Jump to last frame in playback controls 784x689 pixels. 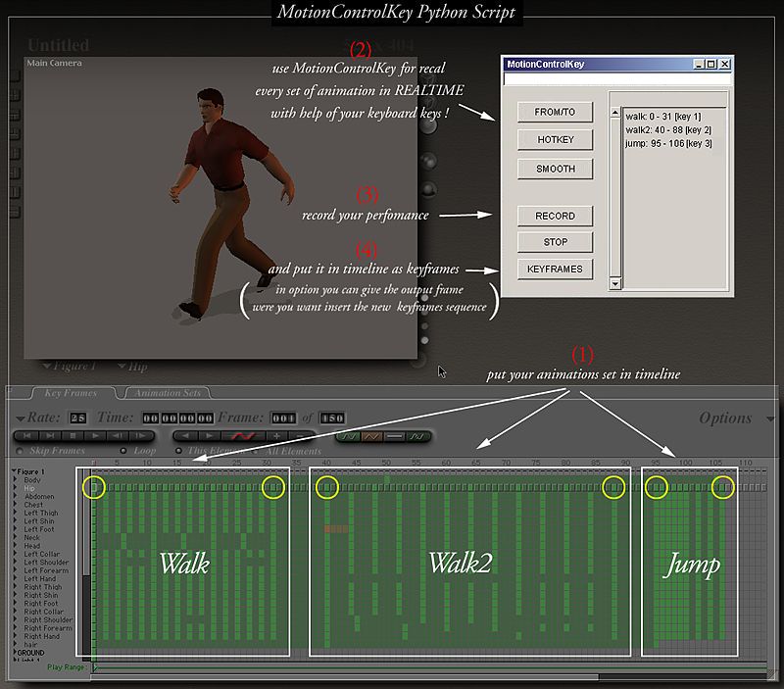[50, 436]
